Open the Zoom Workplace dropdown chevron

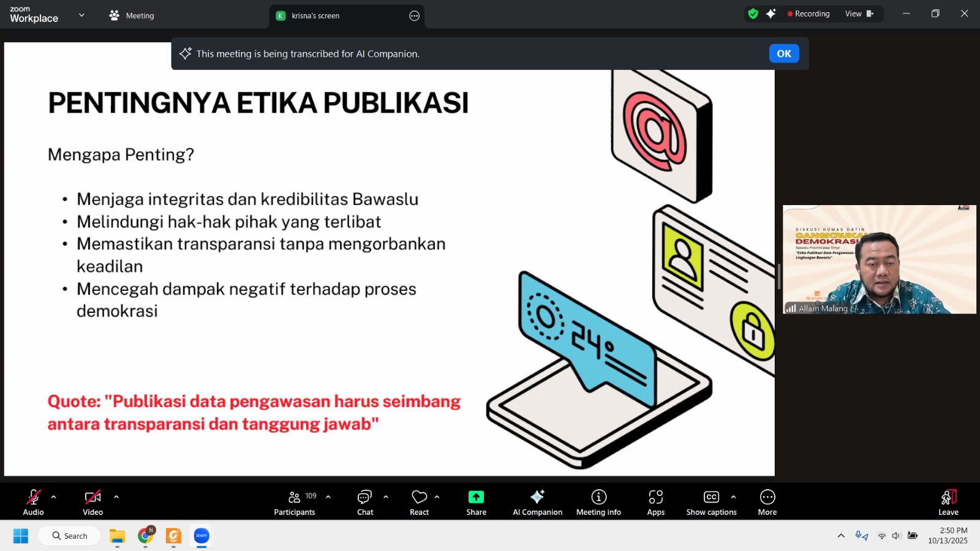81,15
